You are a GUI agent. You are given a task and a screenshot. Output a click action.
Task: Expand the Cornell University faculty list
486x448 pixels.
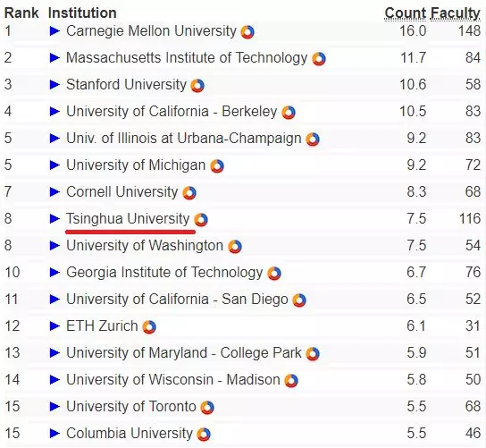(x=54, y=191)
